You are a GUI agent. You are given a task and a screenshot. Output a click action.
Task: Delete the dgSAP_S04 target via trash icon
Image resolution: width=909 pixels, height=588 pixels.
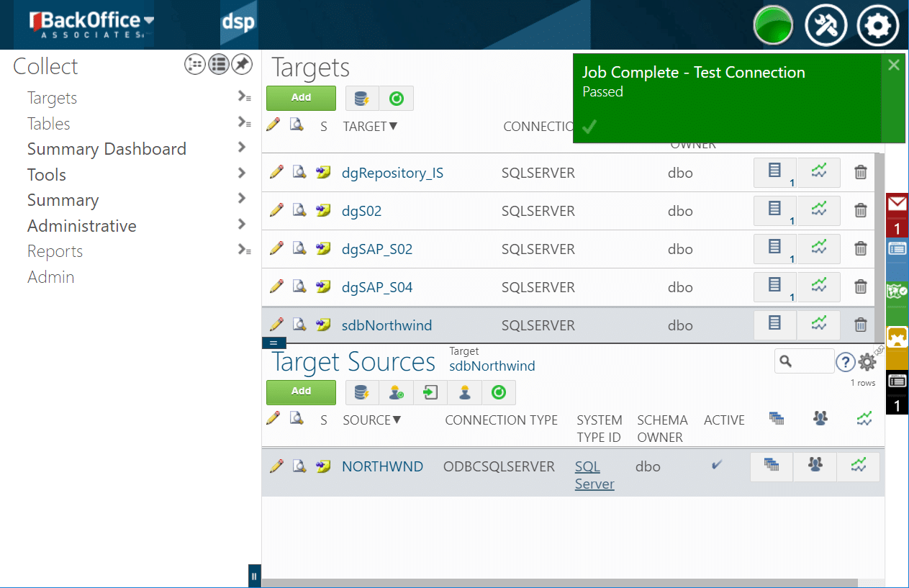point(860,286)
